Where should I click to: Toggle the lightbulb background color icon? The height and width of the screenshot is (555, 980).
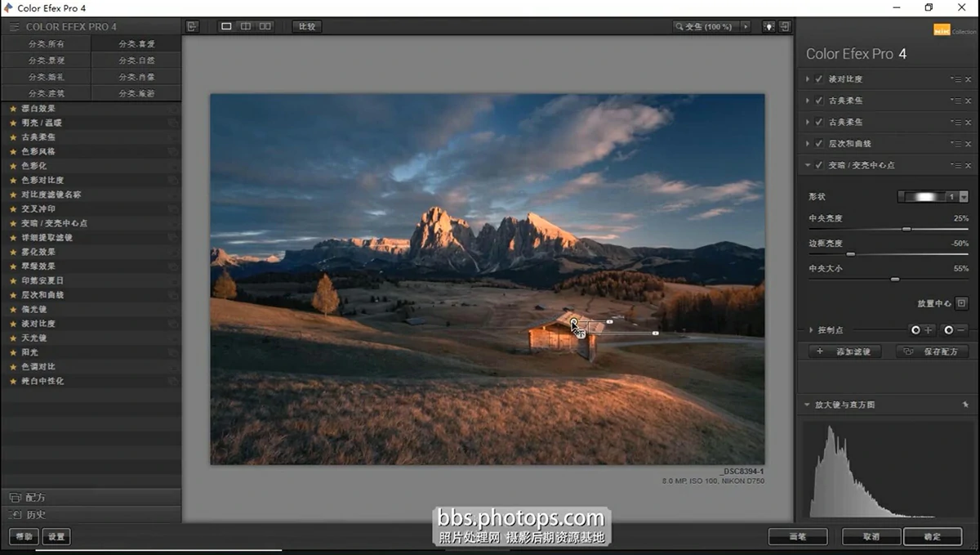pyautogui.click(x=768, y=26)
